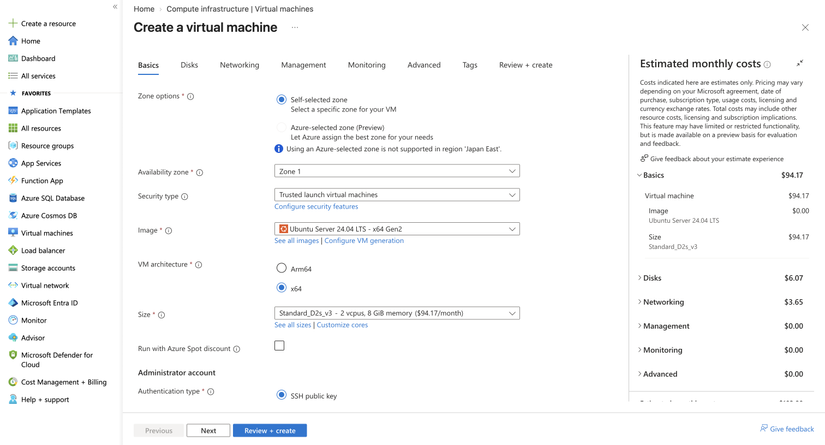This screenshot has width=825, height=445.
Task: Click info icon beside Security type
Action: point(185,196)
